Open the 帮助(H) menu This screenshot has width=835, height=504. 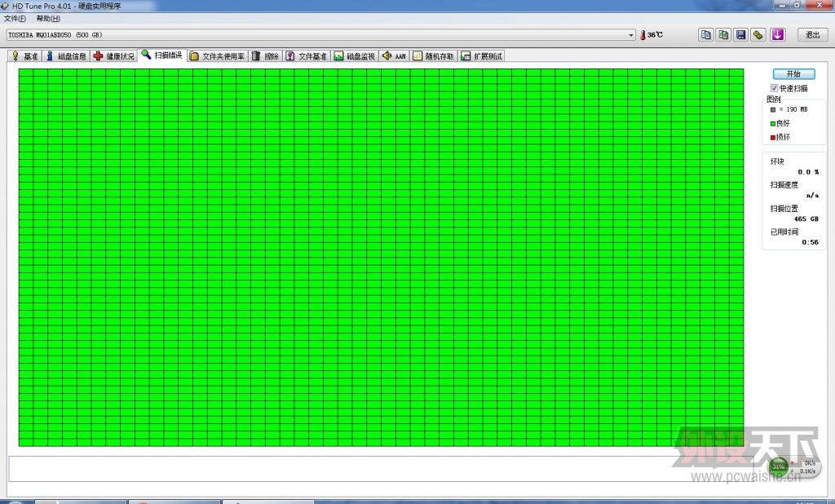(48, 19)
